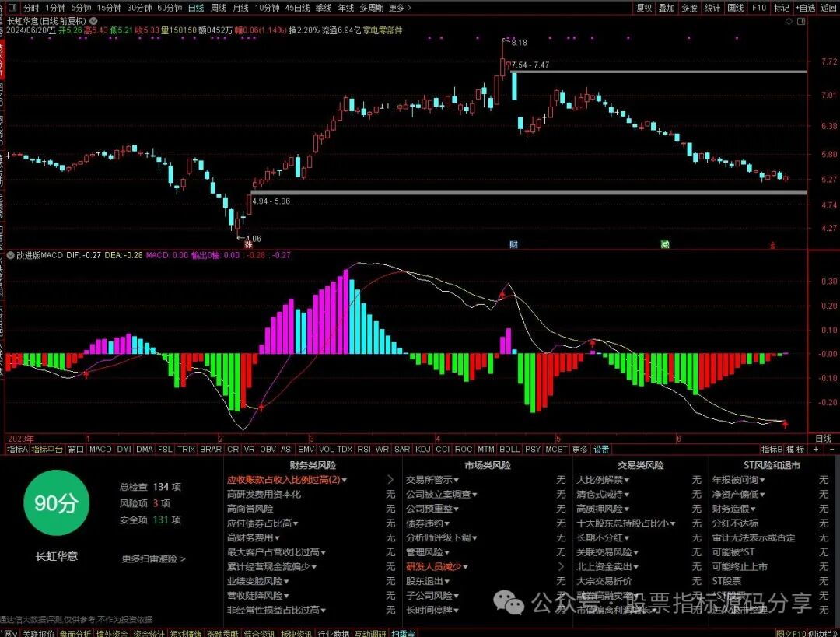Image resolution: width=840 pixels, height=637 pixels.
Task: Open F10 company info
Action: [758, 8]
